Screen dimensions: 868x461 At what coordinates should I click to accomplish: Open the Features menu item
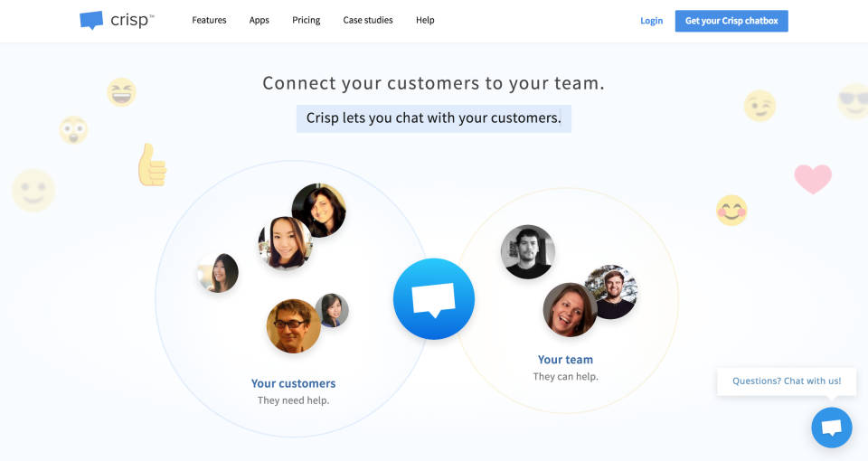coord(209,20)
